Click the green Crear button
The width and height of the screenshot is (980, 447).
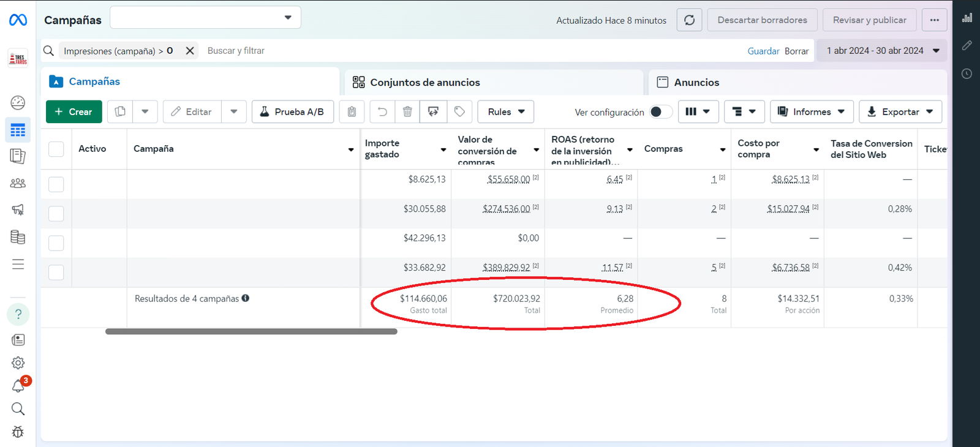click(74, 111)
